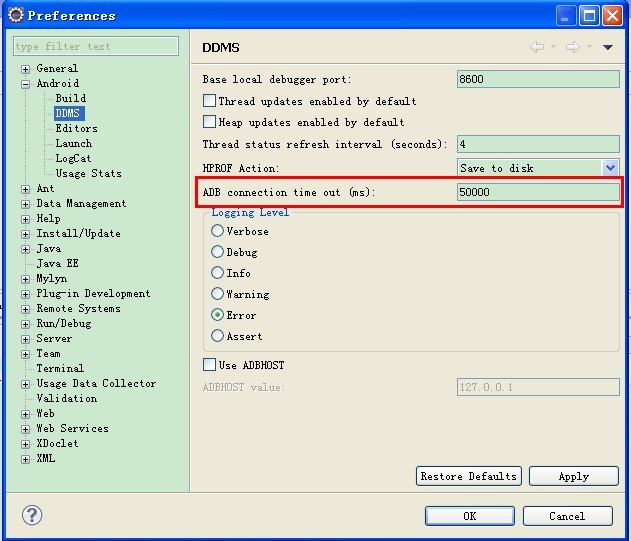Open the LogCat preferences page

pos(73,158)
